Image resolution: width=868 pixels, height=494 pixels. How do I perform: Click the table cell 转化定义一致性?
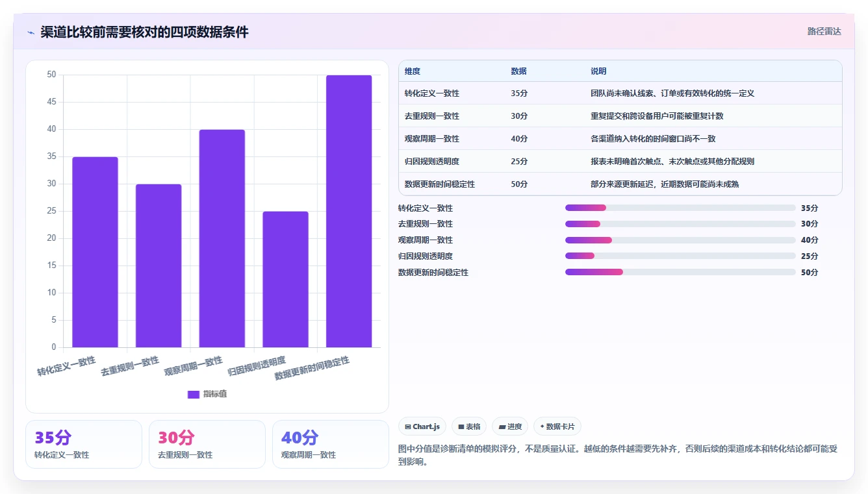(432, 93)
